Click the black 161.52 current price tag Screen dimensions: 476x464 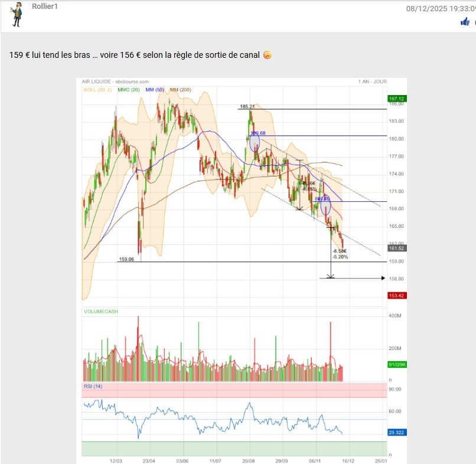[x=395, y=248]
